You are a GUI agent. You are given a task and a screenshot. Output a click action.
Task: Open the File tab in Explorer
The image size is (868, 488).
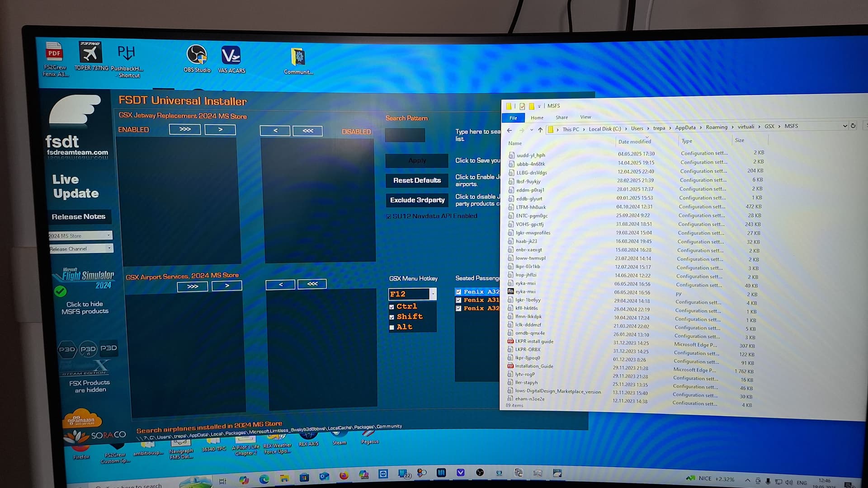point(513,118)
